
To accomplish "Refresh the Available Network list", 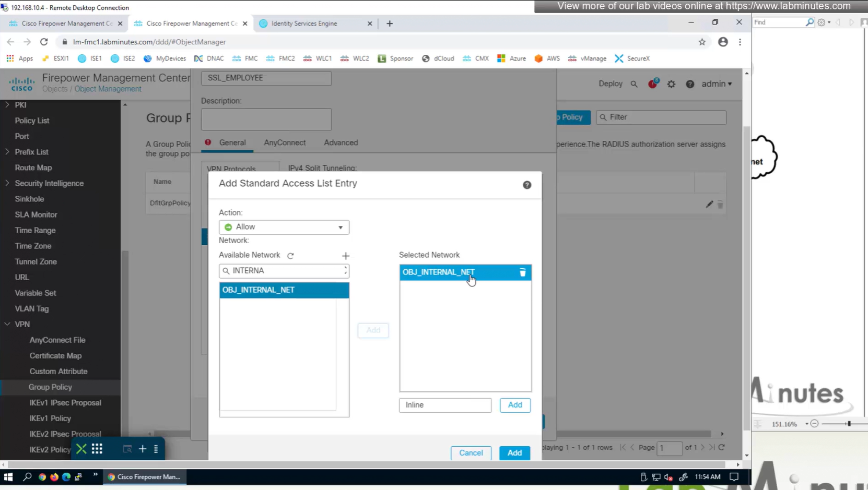I will 290,256.
